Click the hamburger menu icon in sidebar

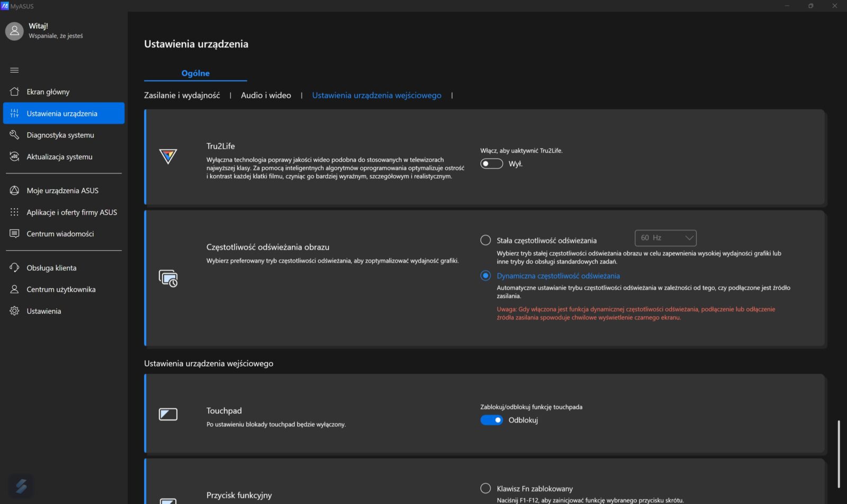click(14, 70)
